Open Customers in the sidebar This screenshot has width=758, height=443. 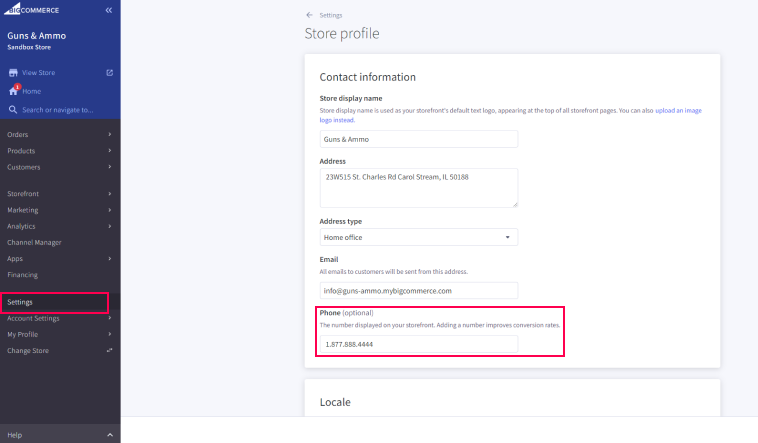(x=24, y=167)
